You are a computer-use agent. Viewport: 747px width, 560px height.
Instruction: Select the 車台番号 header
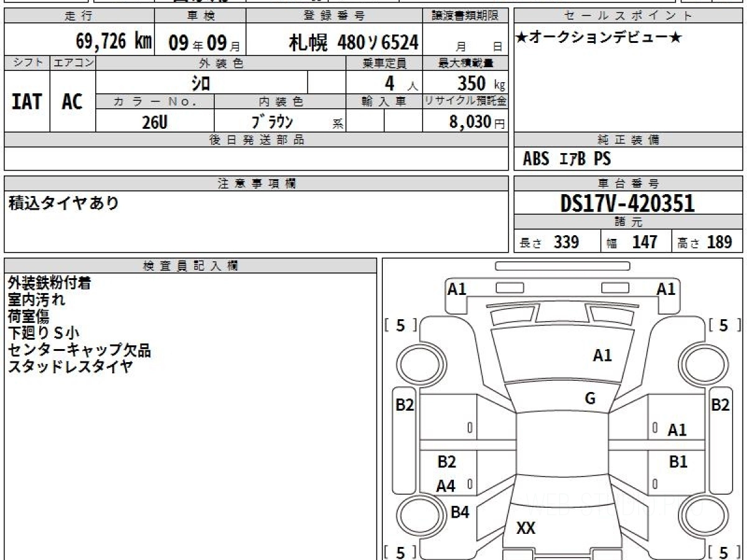(629, 184)
